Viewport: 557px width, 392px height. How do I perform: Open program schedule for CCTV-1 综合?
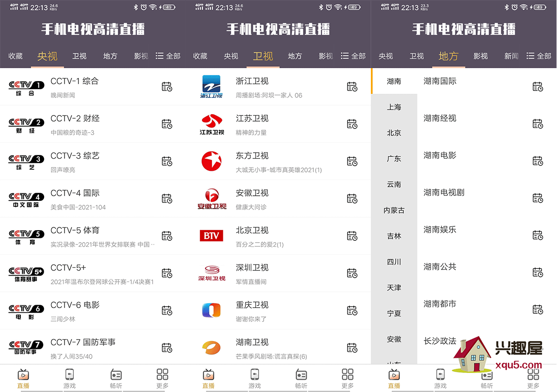(x=167, y=87)
